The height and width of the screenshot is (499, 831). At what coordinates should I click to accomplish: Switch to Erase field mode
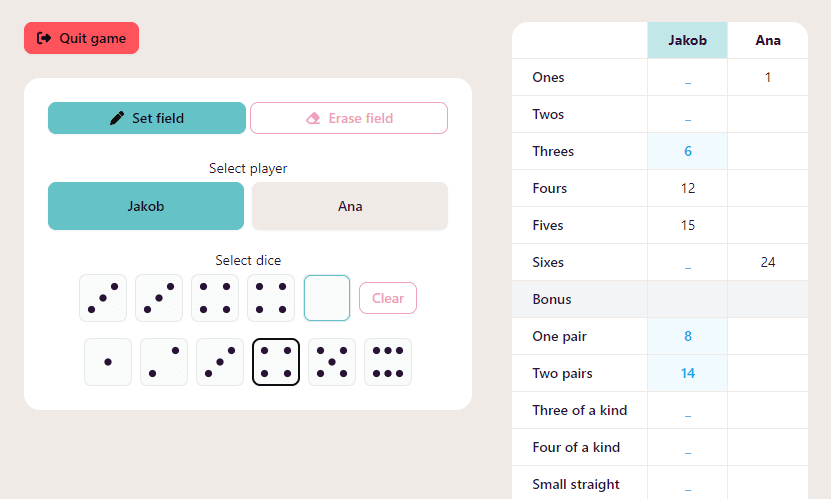349,118
